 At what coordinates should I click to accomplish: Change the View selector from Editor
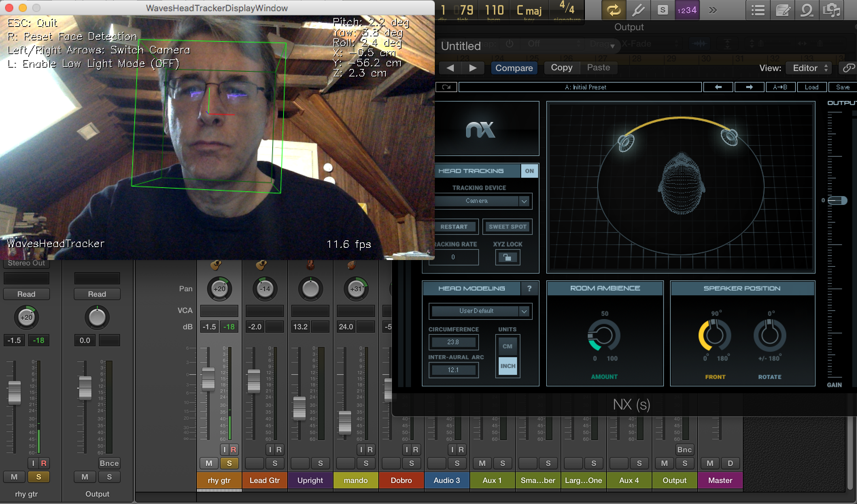(808, 68)
